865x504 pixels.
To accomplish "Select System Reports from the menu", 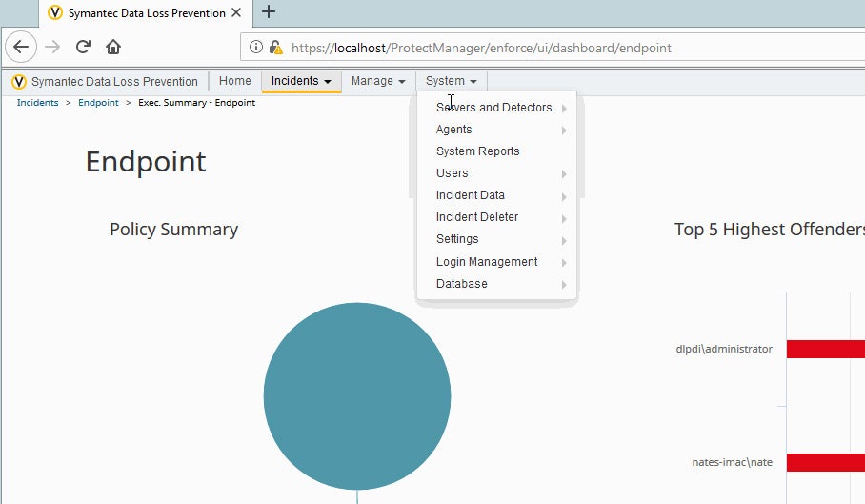I will [x=478, y=151].
